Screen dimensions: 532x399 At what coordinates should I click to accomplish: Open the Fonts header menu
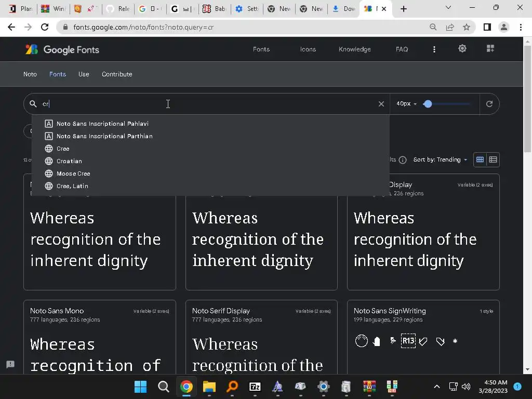261,49
